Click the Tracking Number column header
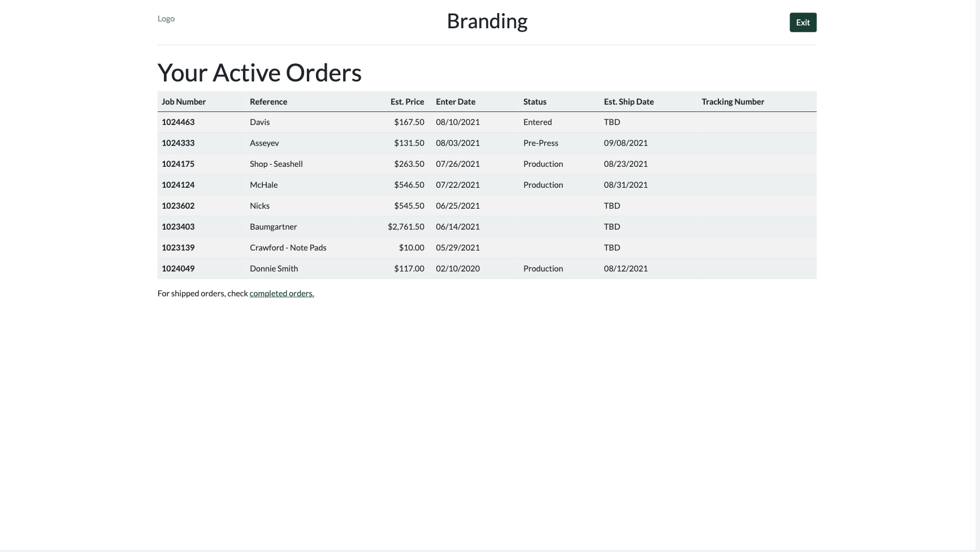 [732, 102]
